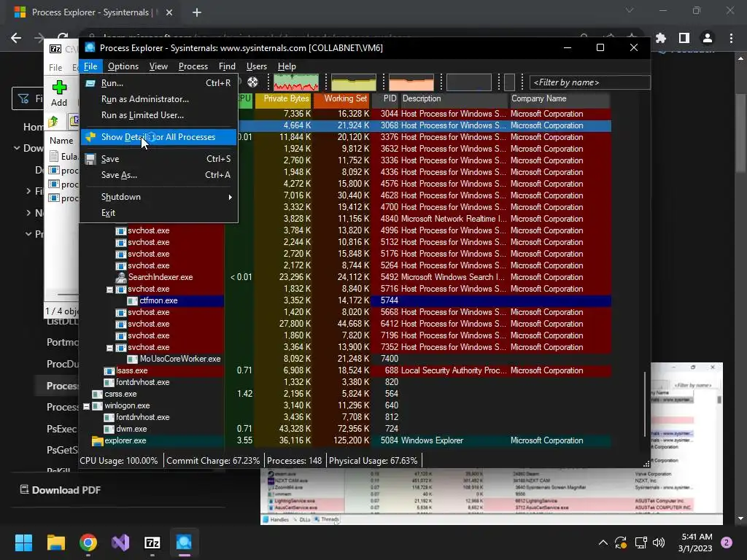747x560 pixels.
Task: Click the Download PDF link
Action: pos(61,490)
